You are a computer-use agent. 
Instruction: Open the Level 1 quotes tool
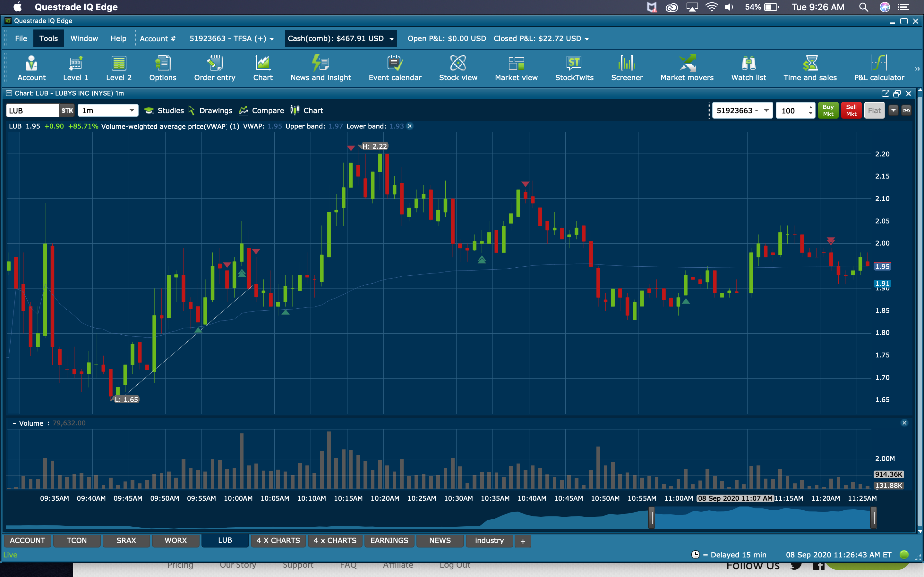click(x=76, y=68)
